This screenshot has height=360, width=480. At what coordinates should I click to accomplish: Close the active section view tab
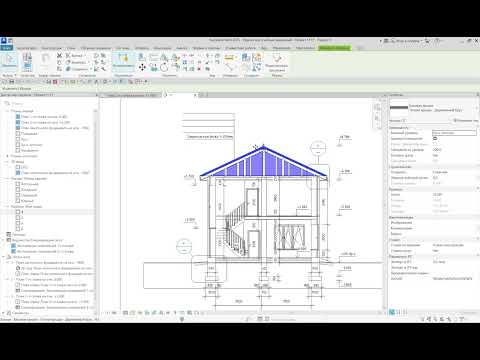(x=195, y=95)
